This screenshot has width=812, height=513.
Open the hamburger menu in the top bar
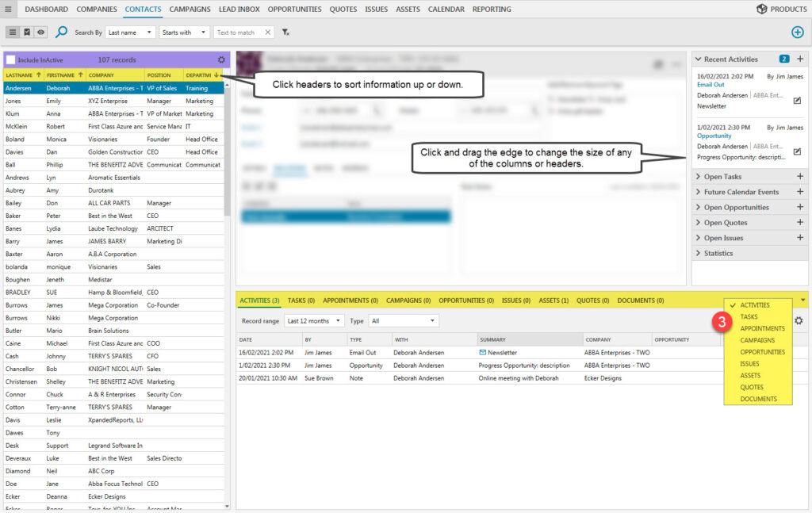pyautogui.click(x=8, y=9)
